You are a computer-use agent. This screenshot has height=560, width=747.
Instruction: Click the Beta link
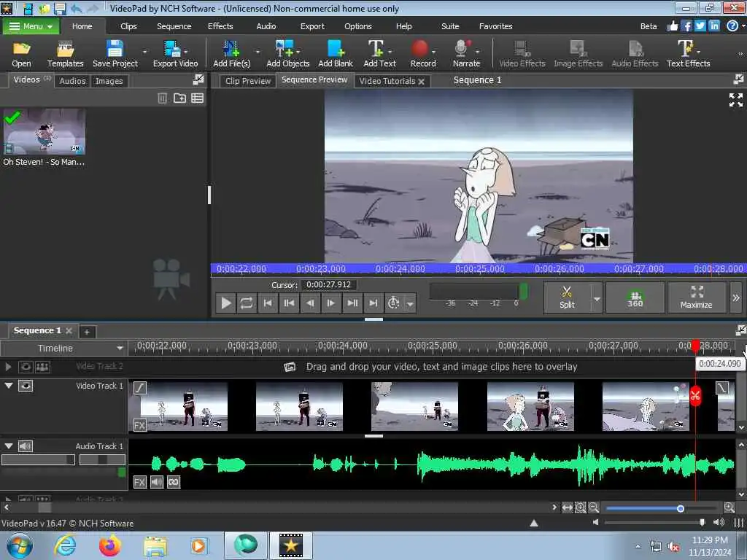coord(648,26)
